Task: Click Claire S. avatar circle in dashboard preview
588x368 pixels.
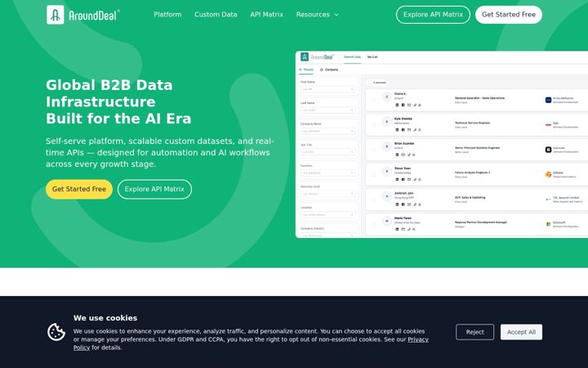Action: click(387, 96)
